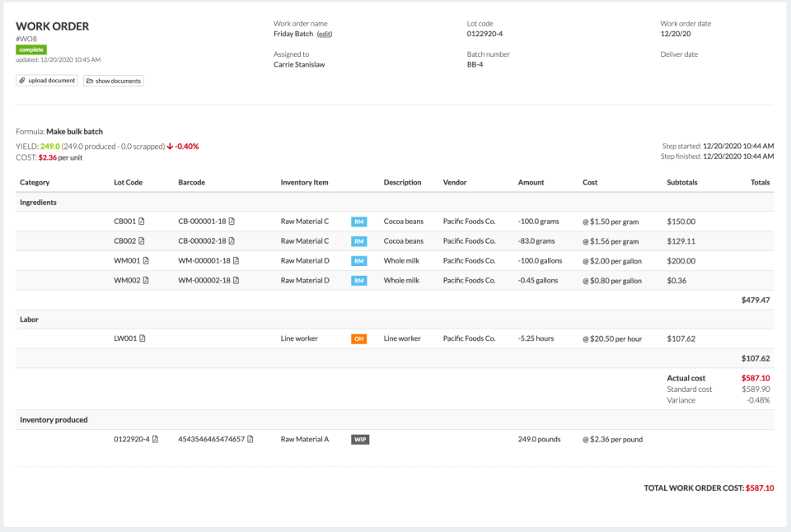The height and width of the screenshot is (532, 791).
Task: Click the paperclip icon on upload document
Action: (x=21, y=80)
